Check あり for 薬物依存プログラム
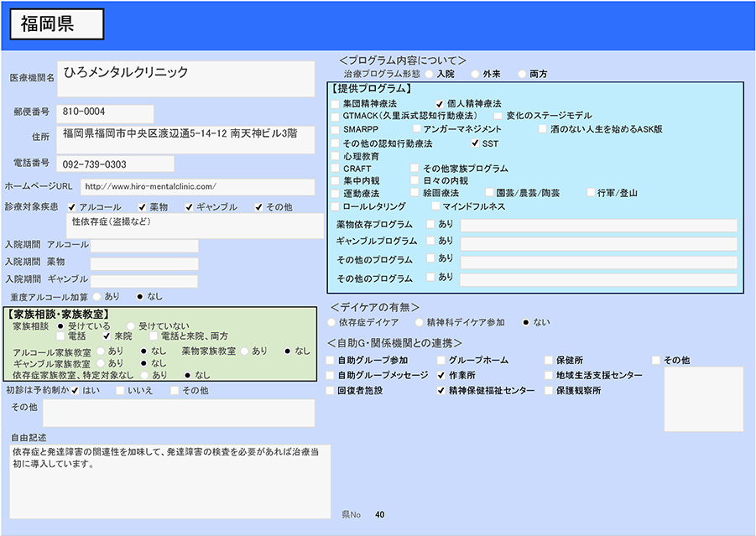Viewport: 756px width, 536px height. tap(430, 224)
